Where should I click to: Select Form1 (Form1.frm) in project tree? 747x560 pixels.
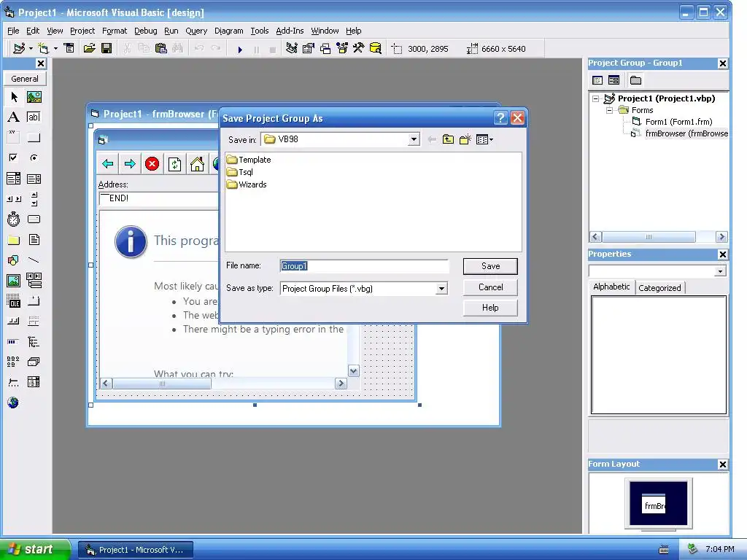(x=672, y=122)
